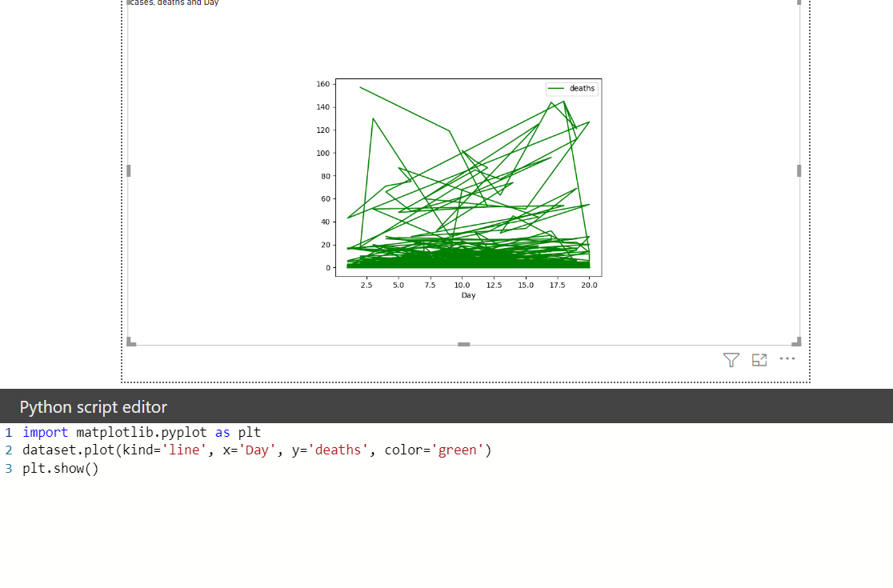Click the empty area below the script code
The image size is (893, 588).
coord(446,530)
